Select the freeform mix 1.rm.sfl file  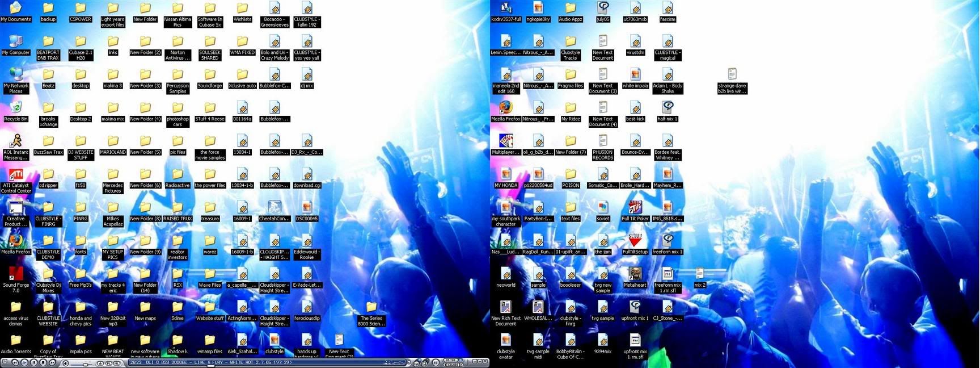(x=668, y=281)
